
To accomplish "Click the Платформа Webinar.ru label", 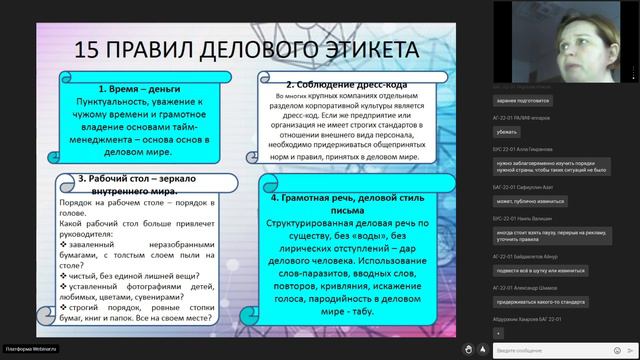I will click(31, 349).
